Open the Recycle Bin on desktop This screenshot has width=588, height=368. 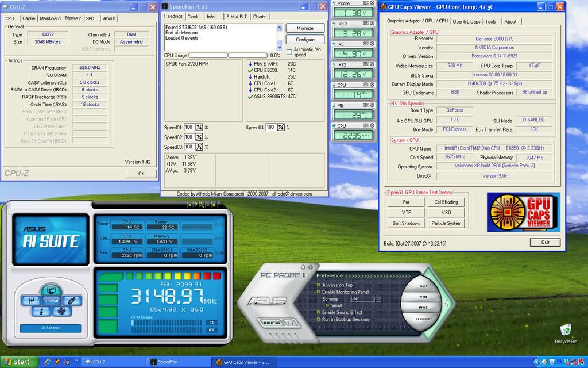pos(566,330)
